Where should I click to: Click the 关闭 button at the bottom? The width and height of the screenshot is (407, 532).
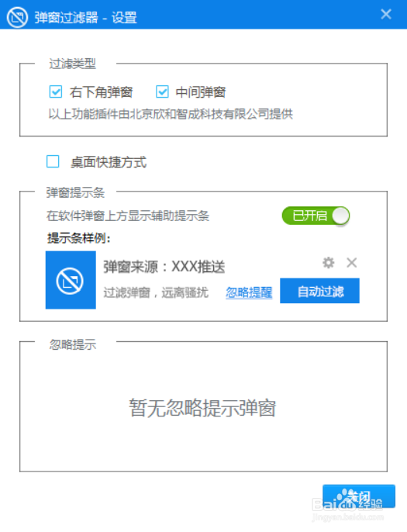pyautogui.click(x=359, y=496)
